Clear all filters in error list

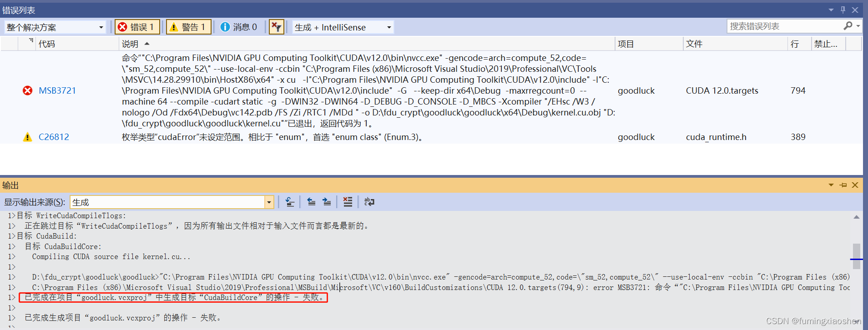276,27
